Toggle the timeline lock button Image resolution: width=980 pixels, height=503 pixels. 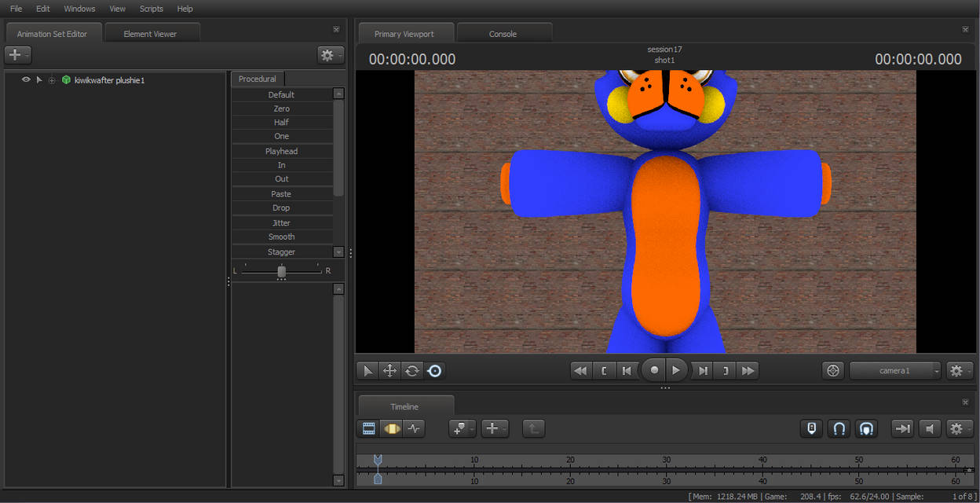tap(812, 428)
